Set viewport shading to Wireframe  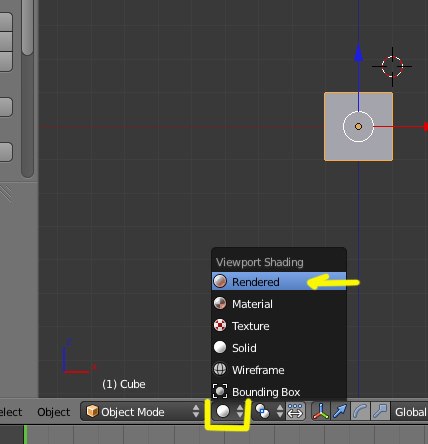279,370
